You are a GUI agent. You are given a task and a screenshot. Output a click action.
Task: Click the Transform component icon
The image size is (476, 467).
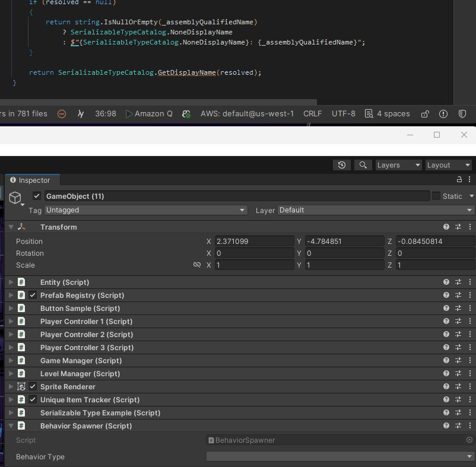[x=21, y=226]
